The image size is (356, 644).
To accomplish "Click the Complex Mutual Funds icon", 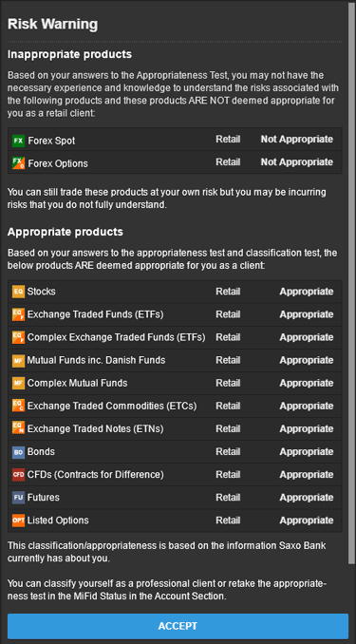I will click(18, 383).
